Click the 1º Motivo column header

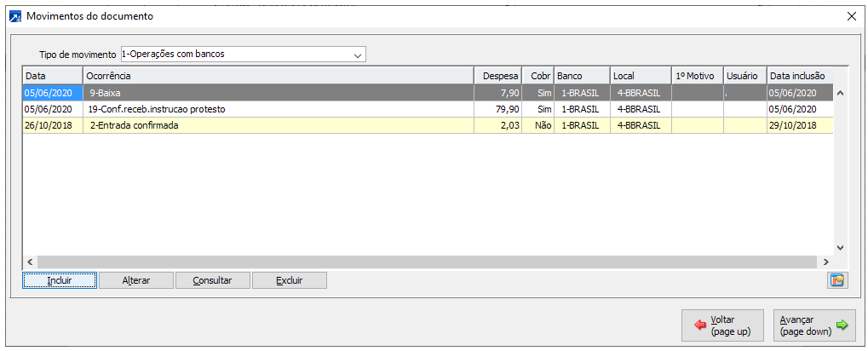[x=697, y=75]
